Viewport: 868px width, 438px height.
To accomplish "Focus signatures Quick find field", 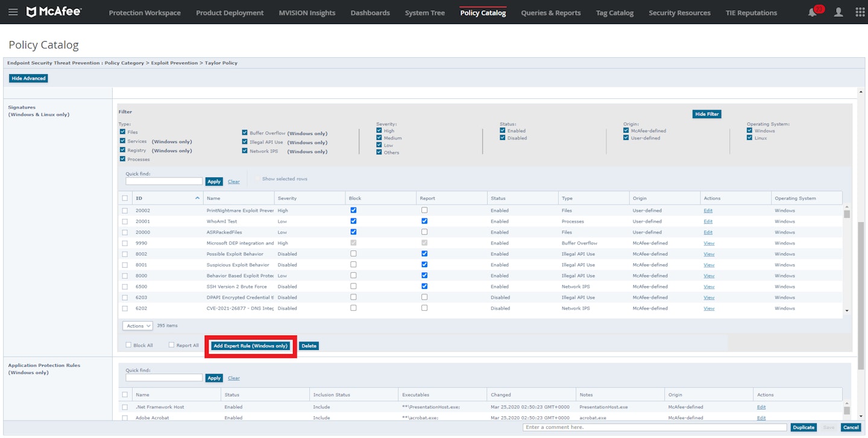I will [164, 181].
